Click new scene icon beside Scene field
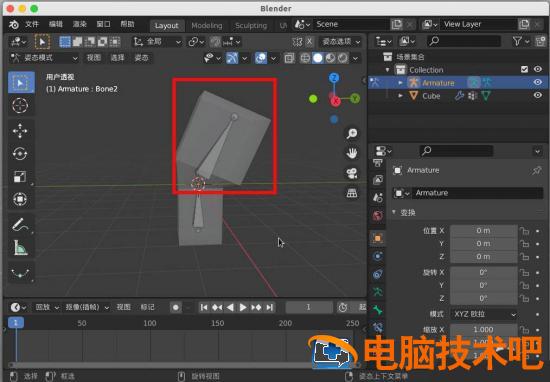This screenshot has width=550, height=382. tap(397, 24)
